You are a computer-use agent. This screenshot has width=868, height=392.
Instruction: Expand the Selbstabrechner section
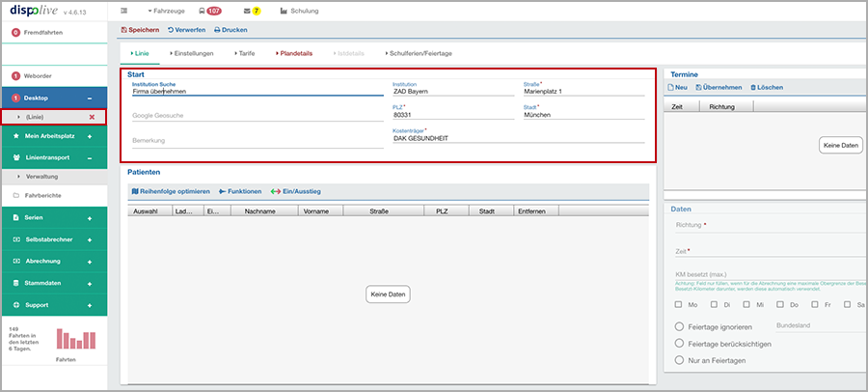pyautogui.click(x=90, y=239)
